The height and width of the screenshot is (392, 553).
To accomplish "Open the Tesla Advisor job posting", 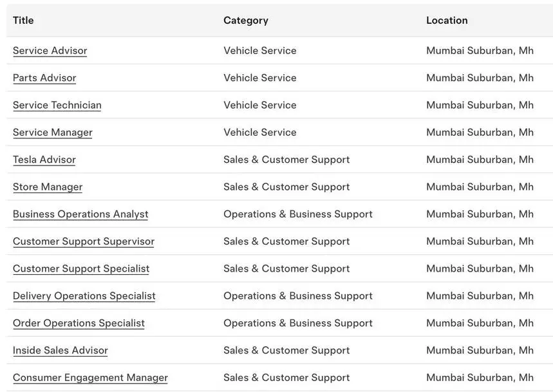I will 44,160.
